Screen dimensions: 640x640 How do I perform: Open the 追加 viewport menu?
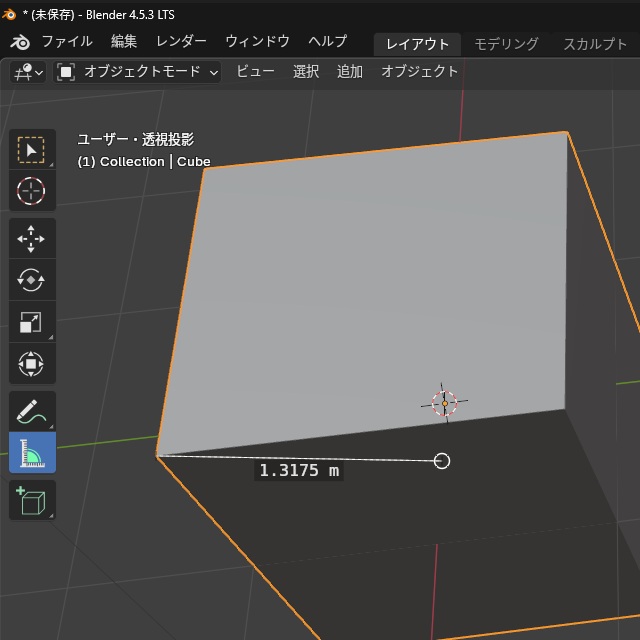(350, 72)
